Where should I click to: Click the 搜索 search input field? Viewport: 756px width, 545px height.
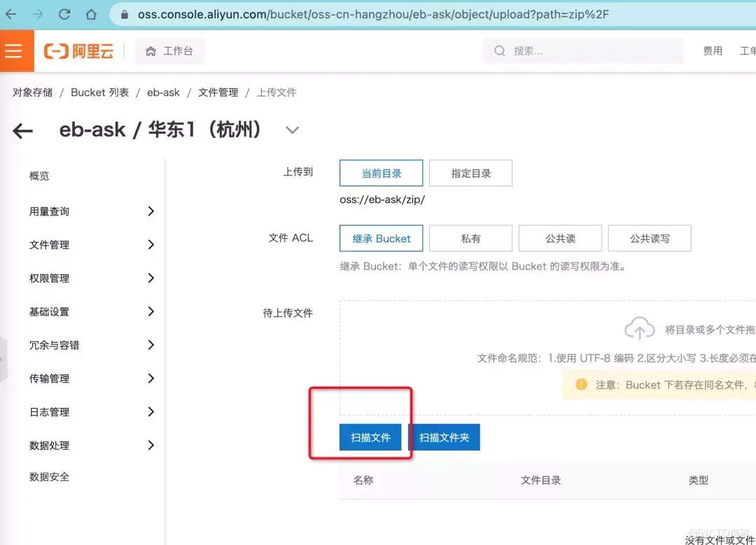pyautogui.click(x=583, y=50)
